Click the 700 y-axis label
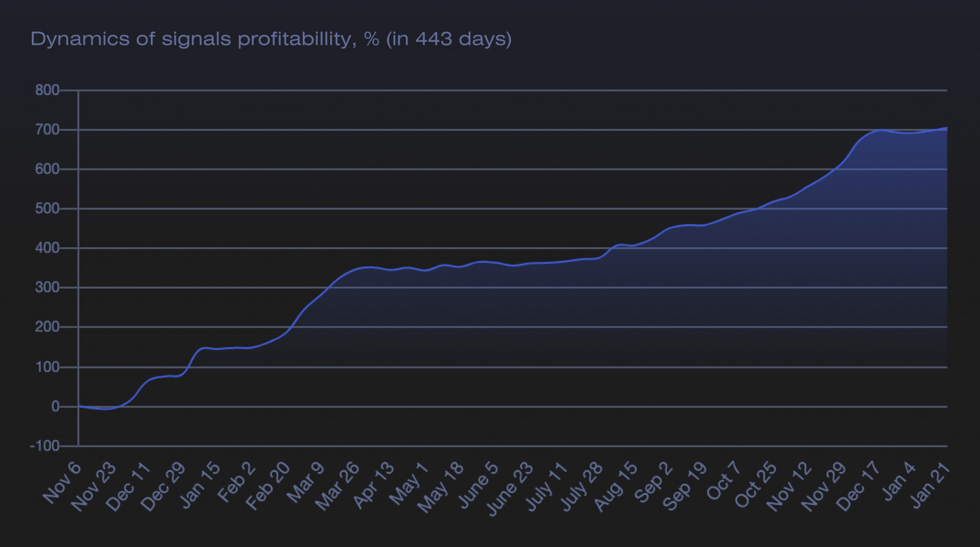The image size is (980, 547). (47, 130)
